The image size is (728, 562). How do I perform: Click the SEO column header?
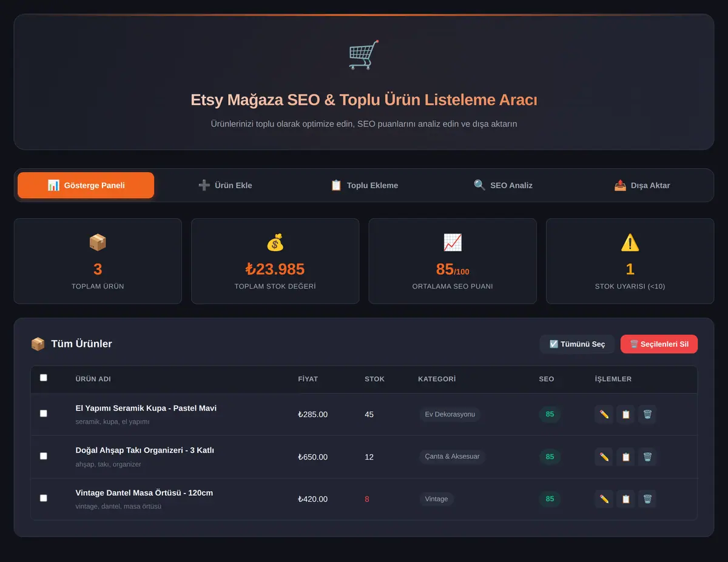(x=547, y=379)
